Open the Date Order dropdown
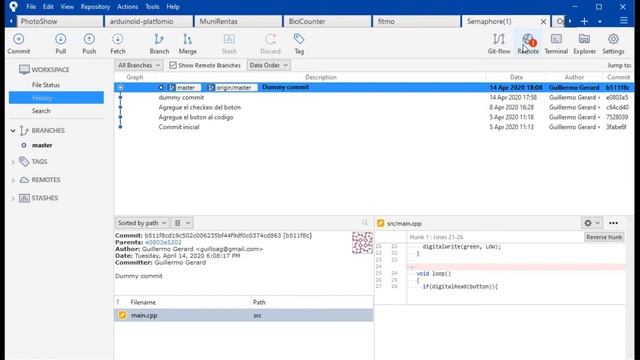The width and height of the screenshot is (640, 360). [x=268, y=65]
